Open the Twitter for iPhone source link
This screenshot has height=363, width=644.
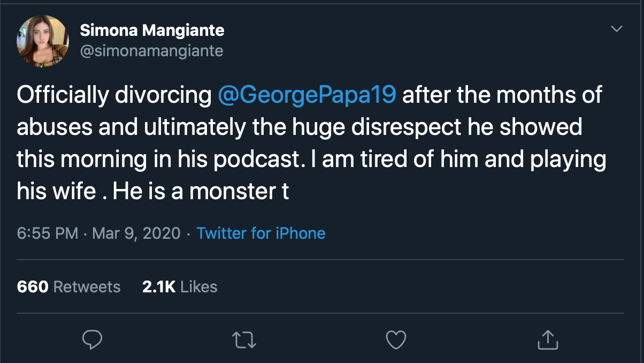(260, 233)
